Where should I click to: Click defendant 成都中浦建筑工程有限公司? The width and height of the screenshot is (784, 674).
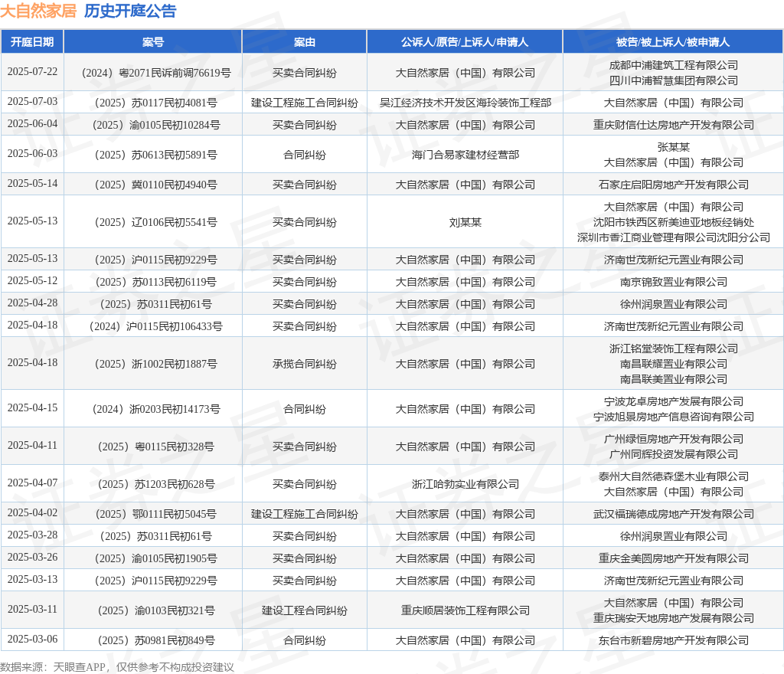point(673,65)
